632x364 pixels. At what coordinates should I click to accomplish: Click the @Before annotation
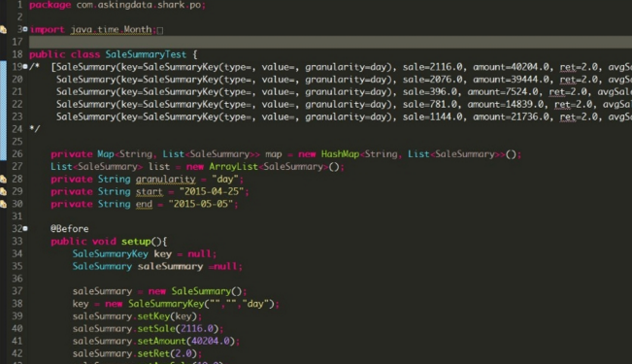pos(69,228)
